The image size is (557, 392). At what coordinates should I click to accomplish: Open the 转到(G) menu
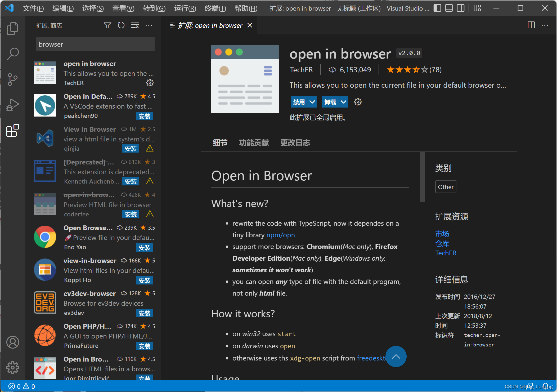coord(154,8)
